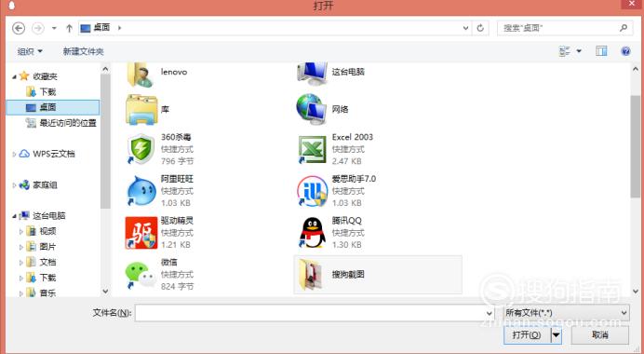The height and width of the screenshot is (354, 644).
Task: Click the navigation pane scroll down arrow
Action: tap(105, 291)
